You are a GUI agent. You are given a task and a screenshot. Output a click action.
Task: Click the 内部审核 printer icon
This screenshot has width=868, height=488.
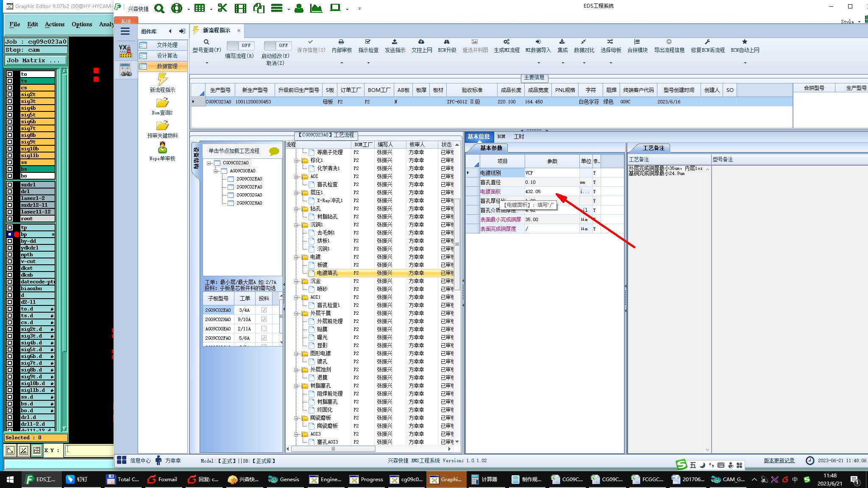[x=341, y=42]
